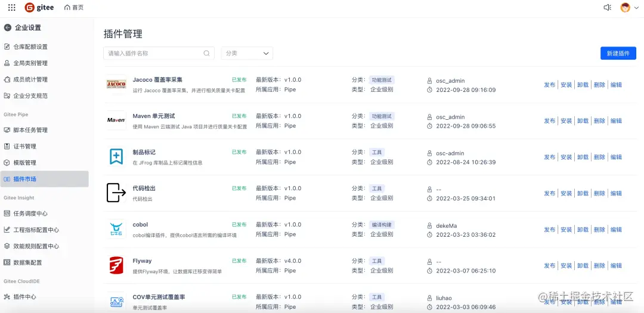Click clock icon beside 2022-03-25 09:34:01
This screenshot has height=313, width=644.
tap(429, 199)
